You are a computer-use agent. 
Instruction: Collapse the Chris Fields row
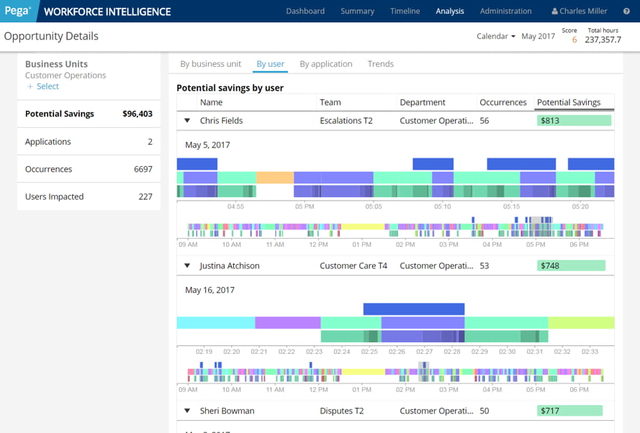(187, 120)
